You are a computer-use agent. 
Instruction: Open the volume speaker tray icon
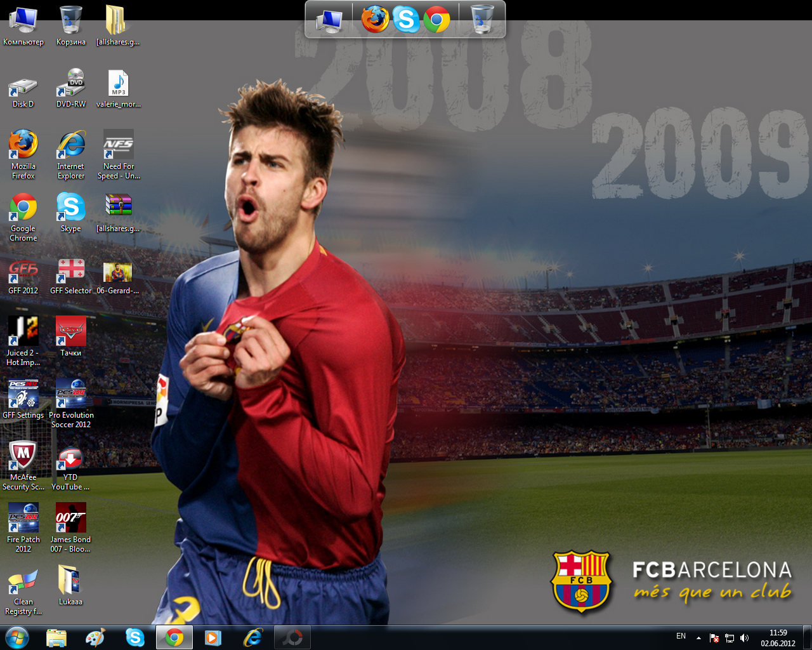pos(744,638)
